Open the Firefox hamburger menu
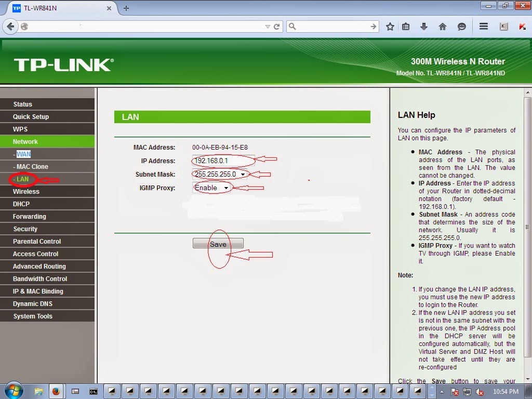The height and width of the screenshot is (399, 532). pyautogui.click(x=484, y=26)
